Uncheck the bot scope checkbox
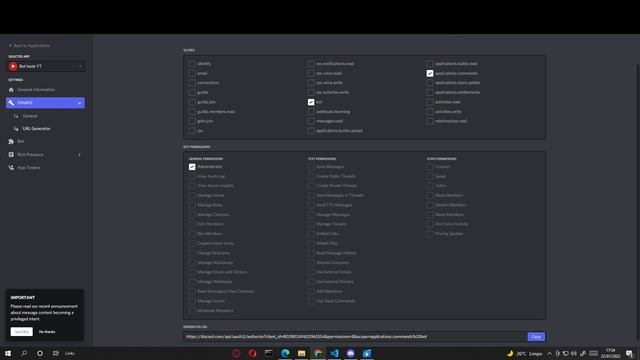 311,102
